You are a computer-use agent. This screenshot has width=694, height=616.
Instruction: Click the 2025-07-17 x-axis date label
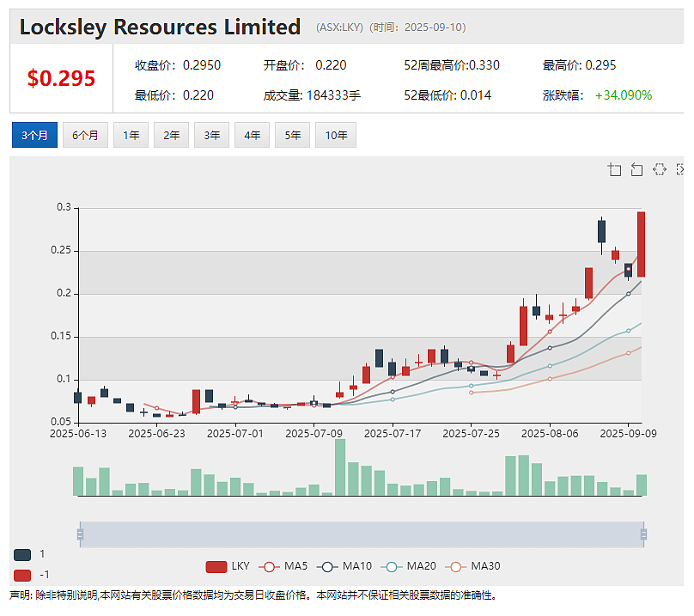pyautogui.click(x=393, y=434)
